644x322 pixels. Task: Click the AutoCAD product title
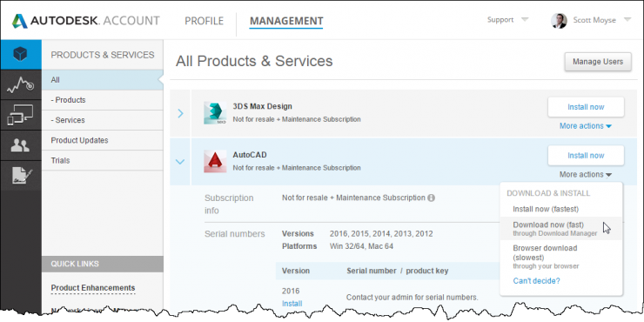(x=249, y=155)
